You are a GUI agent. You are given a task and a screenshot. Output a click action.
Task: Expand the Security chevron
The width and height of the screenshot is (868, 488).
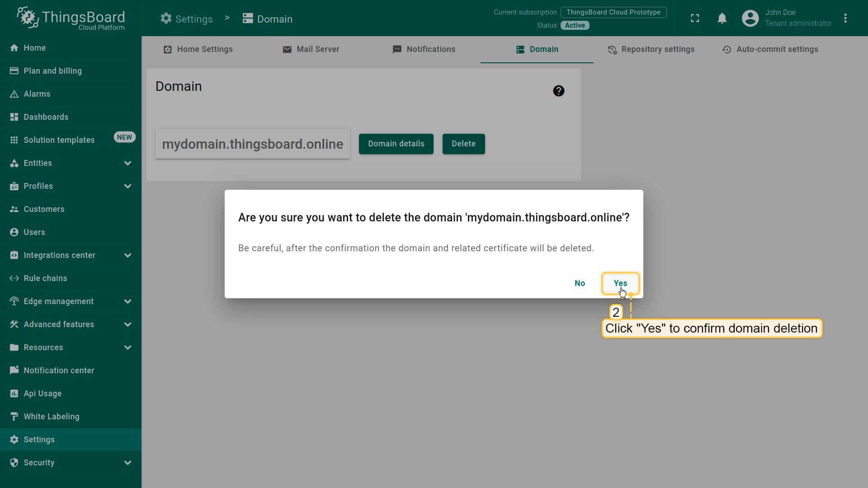point(128,463)
